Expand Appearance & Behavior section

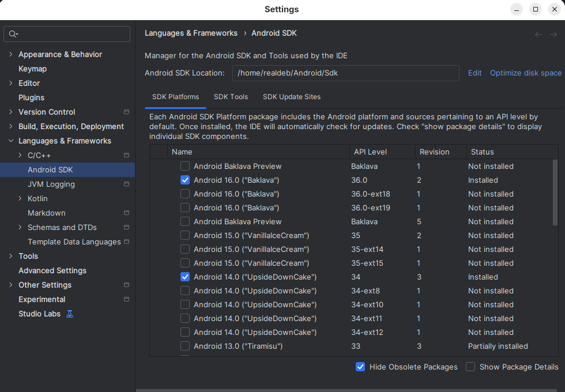click(x=11, y=54)
